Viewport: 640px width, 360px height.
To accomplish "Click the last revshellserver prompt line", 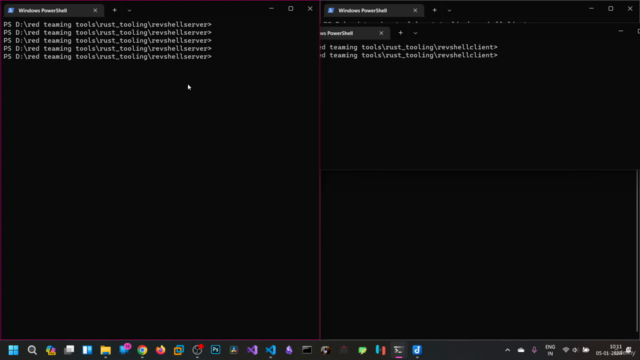I will pos(107,57).
